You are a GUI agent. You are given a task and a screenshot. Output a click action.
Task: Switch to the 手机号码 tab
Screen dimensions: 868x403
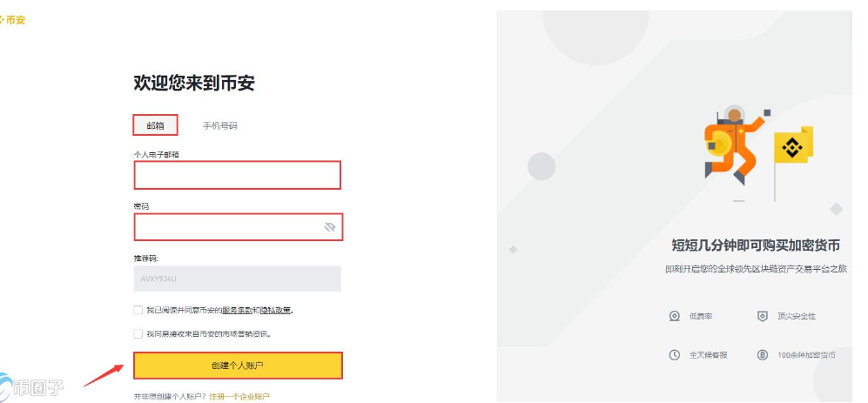point(219,125)
